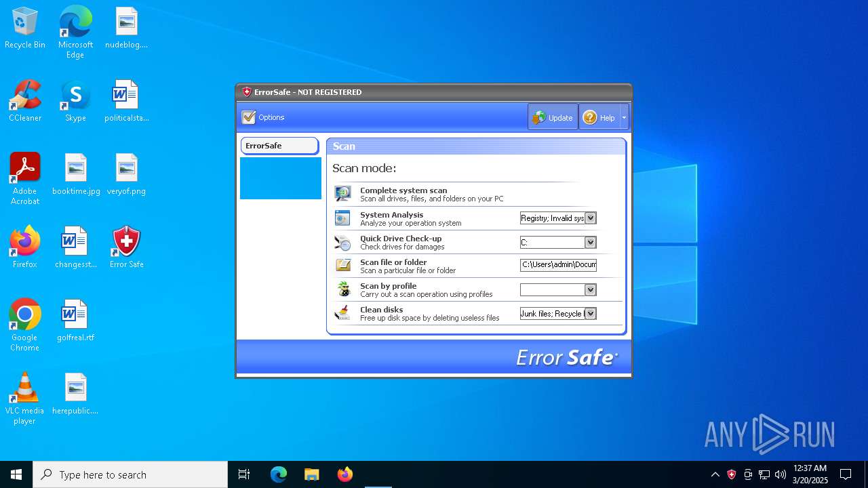Screen dimensions: 868x488
Task: Select the nudeblog image file on desktop
Action: coord(126,28)
